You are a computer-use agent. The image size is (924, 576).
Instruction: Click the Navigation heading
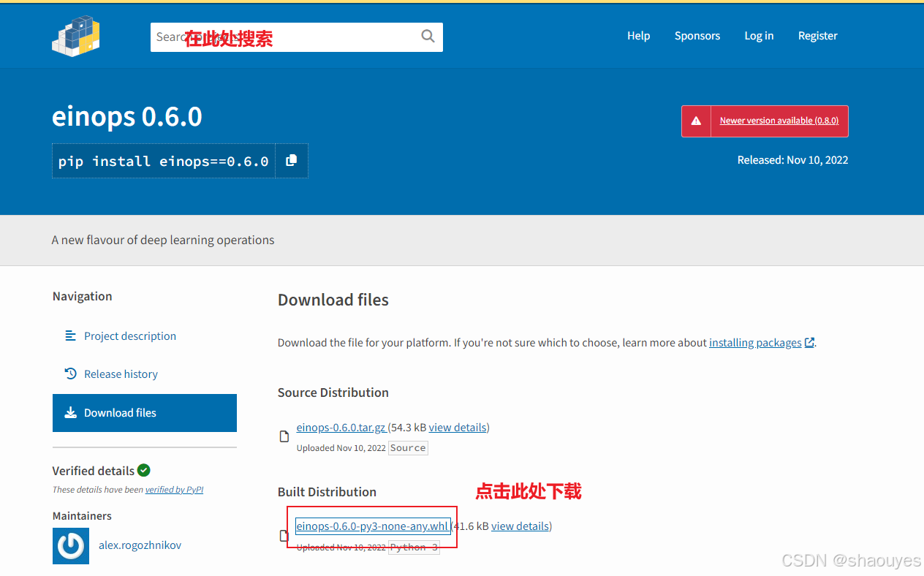83,296
